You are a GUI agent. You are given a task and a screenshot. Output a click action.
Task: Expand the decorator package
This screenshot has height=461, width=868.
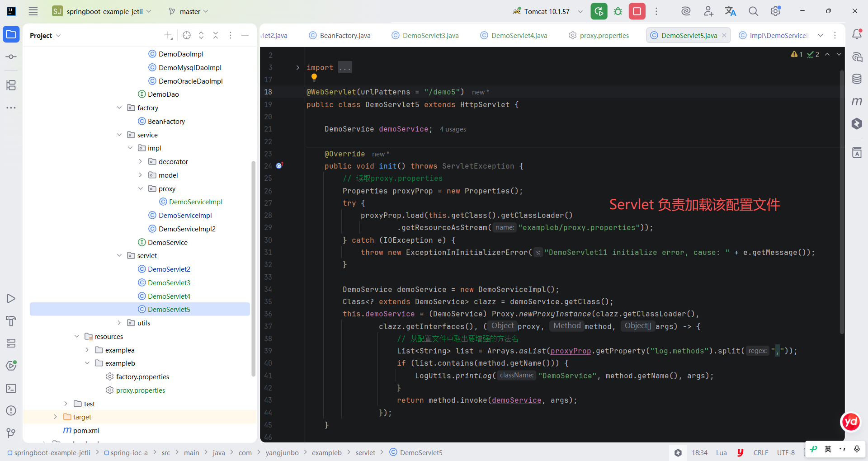(x=141, y=161)
